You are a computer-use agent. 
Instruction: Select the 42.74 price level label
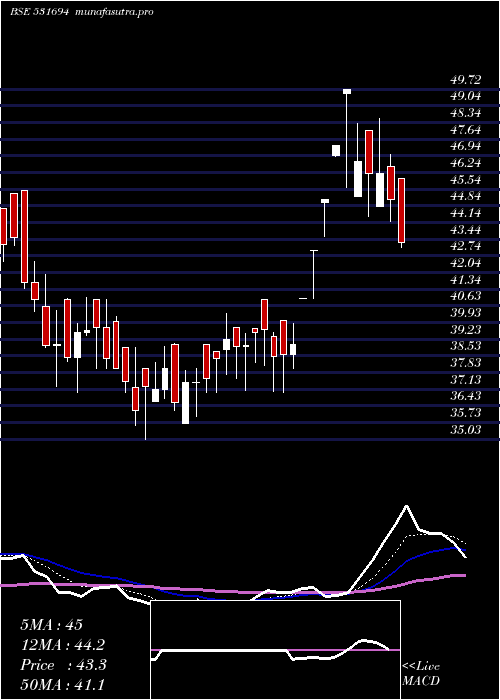tap(466, 246)
